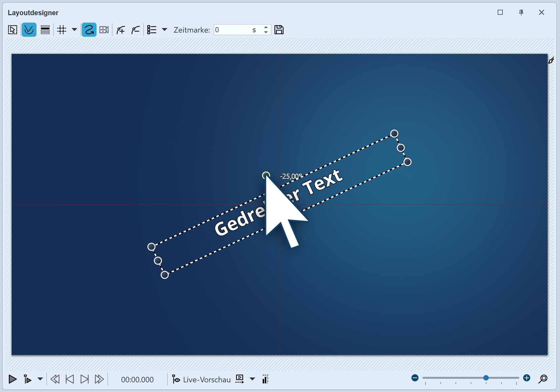Open the grid options dropdown

(75, 30)
